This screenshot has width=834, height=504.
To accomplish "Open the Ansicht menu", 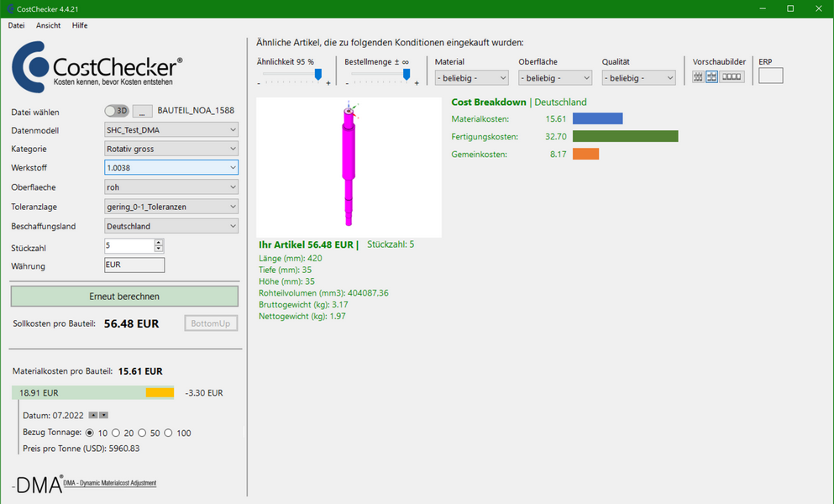I will point(49,25).
